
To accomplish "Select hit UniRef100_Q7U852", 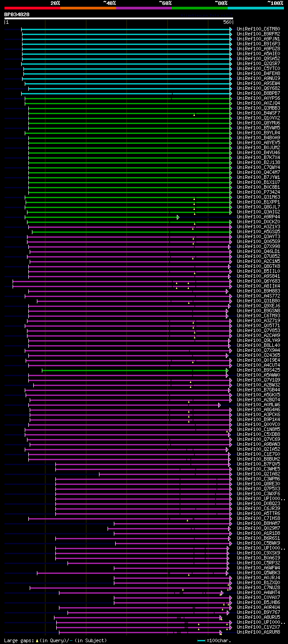I will pyautogui.click(x=258, y=256).
